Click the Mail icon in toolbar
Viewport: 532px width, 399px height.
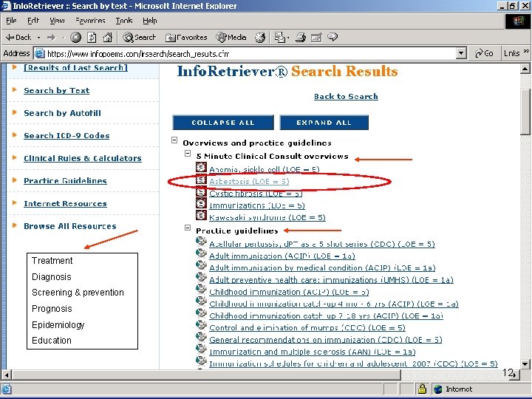pyautogui.click(x=280, y=38)
